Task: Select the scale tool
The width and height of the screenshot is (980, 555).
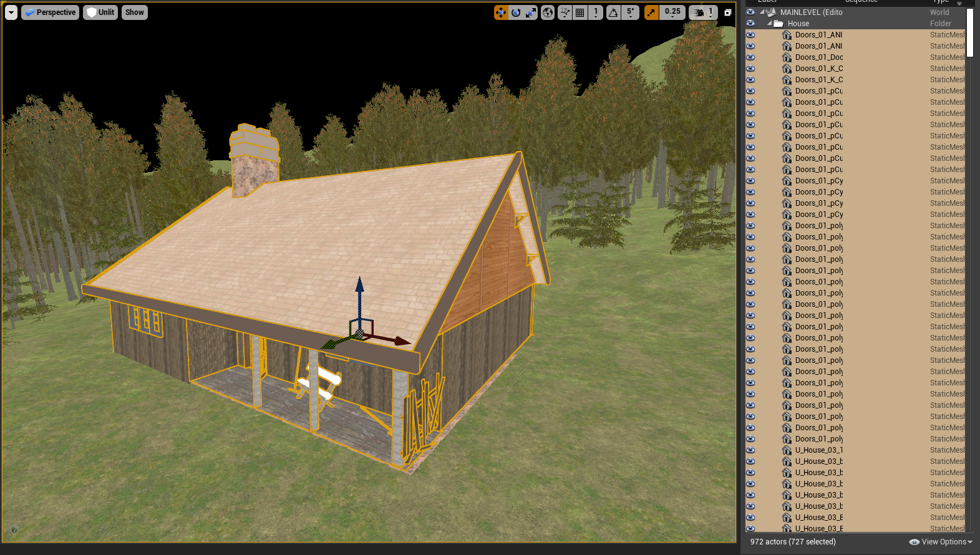Action: (530, 12)
